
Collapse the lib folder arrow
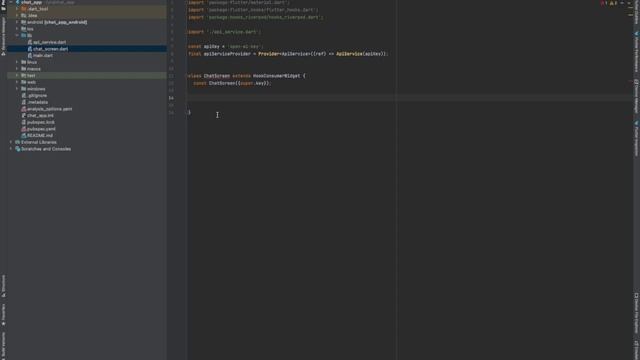(17, 36)
